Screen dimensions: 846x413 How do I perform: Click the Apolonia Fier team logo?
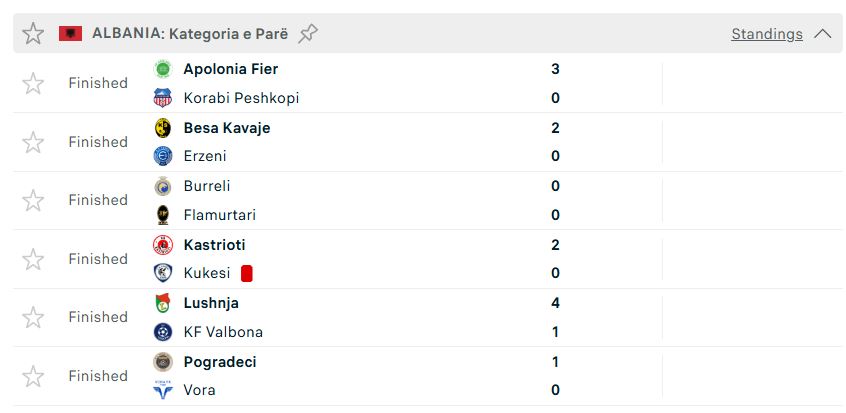click(x=162, y=69)
